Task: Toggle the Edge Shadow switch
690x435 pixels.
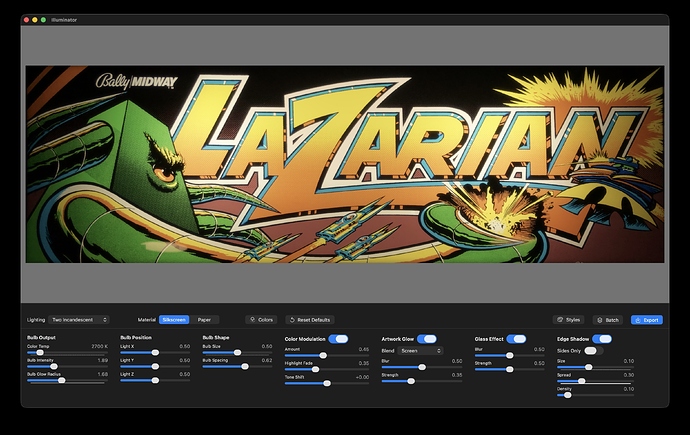Action: 602,339
